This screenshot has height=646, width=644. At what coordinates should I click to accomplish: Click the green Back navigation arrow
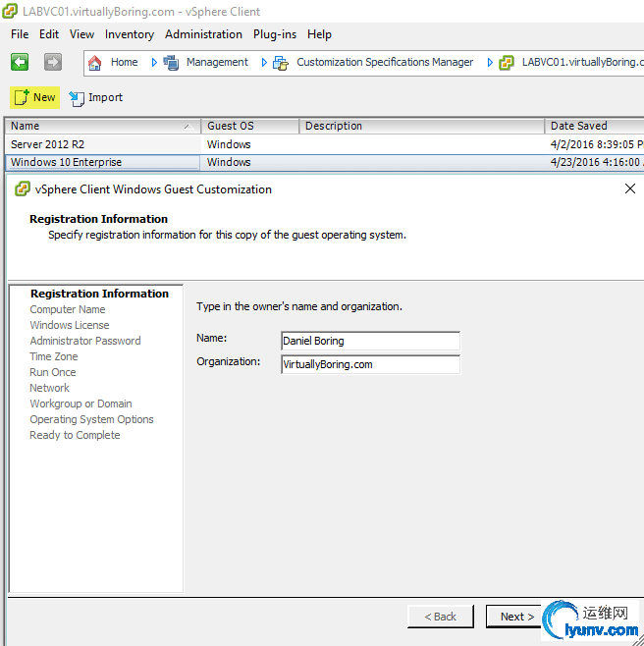pyautogui.click(x=20, y=62)
